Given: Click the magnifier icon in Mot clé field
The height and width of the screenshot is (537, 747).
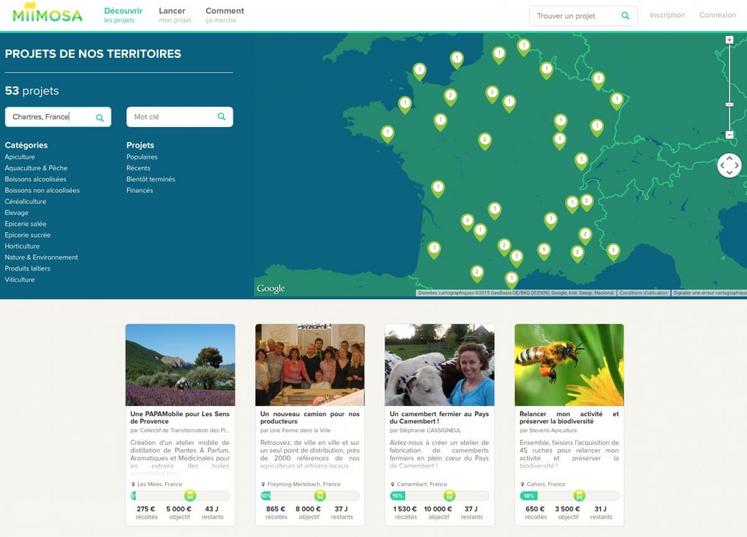Looking at the screenshot, I should (x=221, y=117).
